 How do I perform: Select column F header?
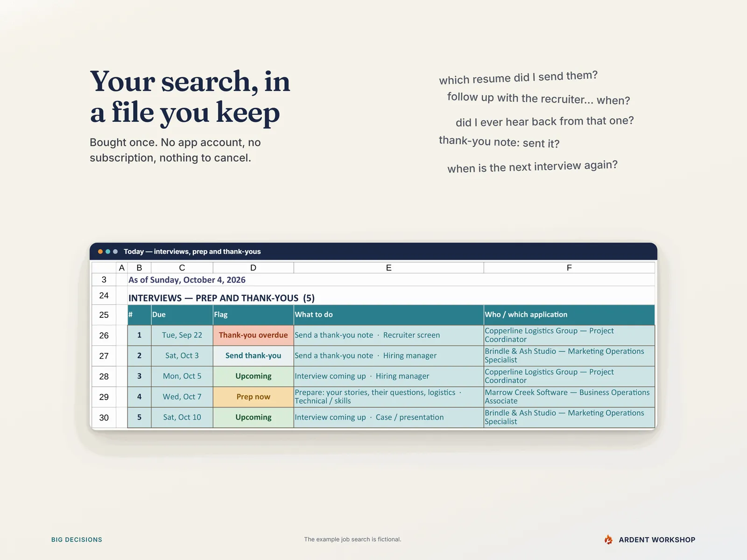point(569,268)
